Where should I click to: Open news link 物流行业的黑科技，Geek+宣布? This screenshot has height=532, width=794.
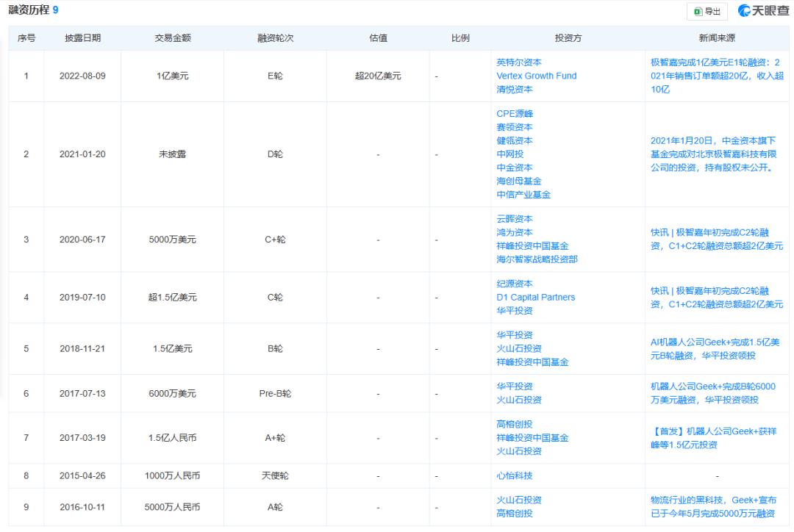click(713, 507)
